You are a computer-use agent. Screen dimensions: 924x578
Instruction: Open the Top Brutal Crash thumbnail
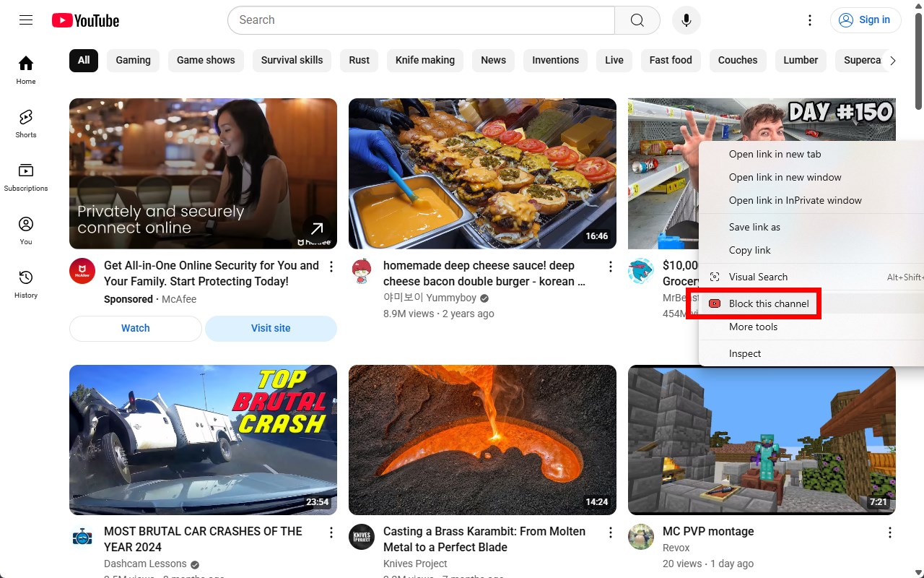(203, 440)
